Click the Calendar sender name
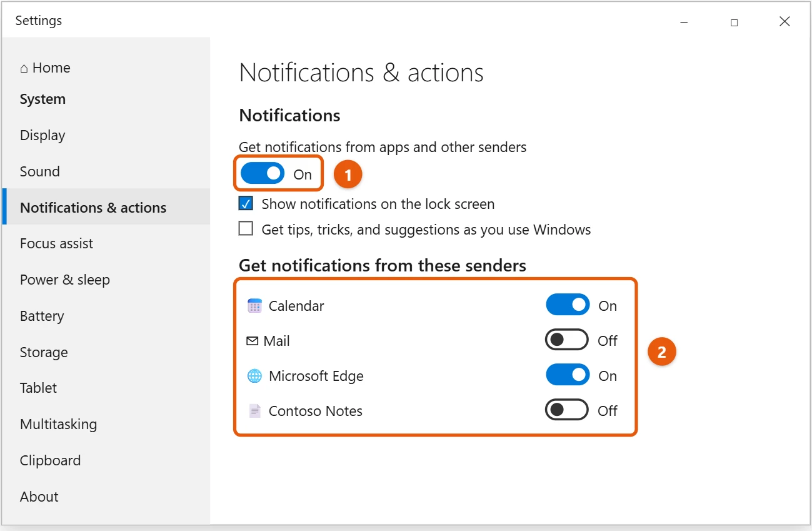The width and height of the screenshot is (812, 531). [296, 306]
